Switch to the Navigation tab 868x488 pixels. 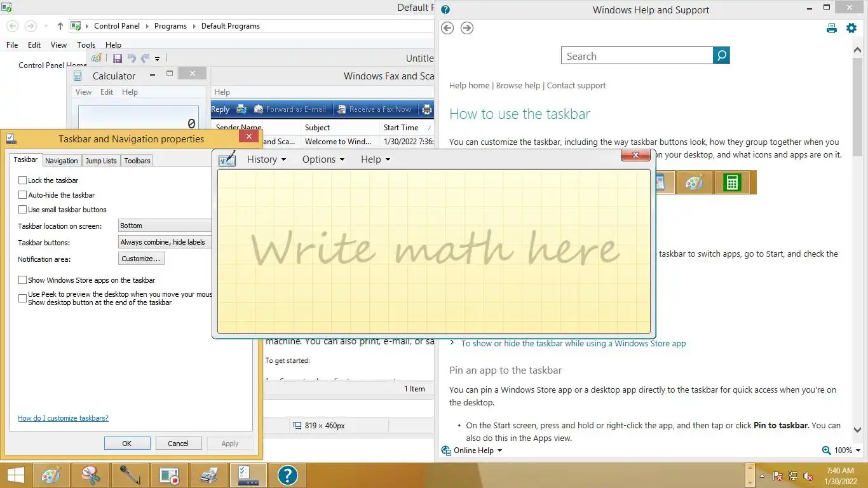click(62, 161)
